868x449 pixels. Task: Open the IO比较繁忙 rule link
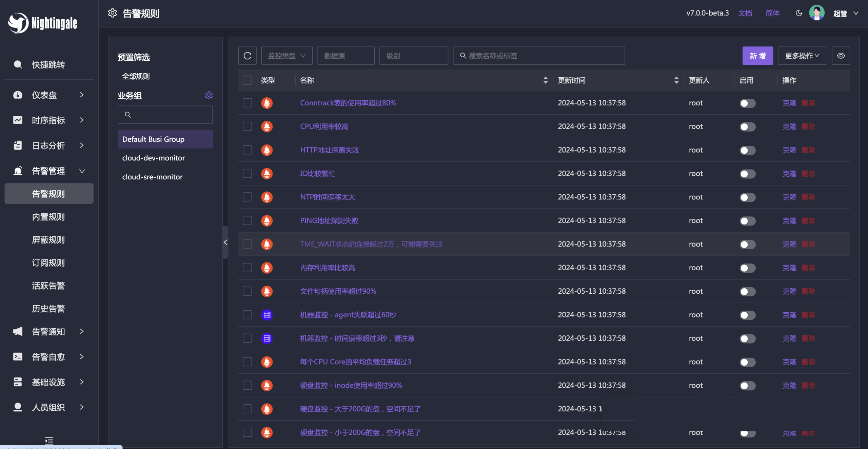pos(317,174)
